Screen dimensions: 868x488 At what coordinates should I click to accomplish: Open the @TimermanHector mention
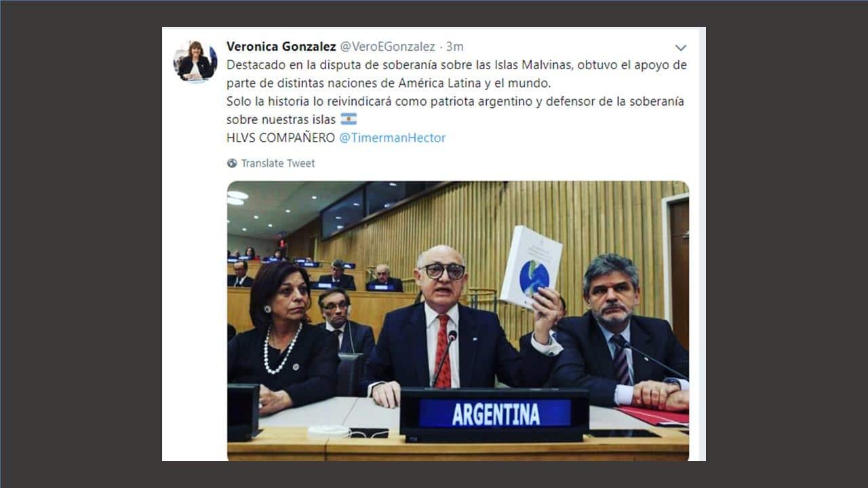392,138
